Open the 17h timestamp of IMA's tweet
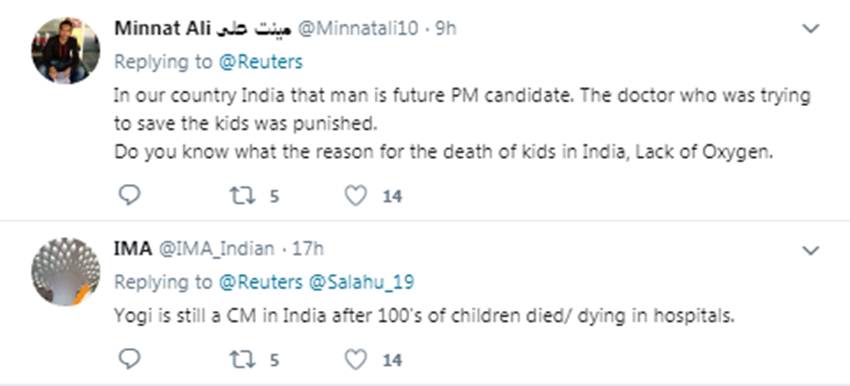The width and height of the screenshot is (850, 386). [x=307, y=249]
